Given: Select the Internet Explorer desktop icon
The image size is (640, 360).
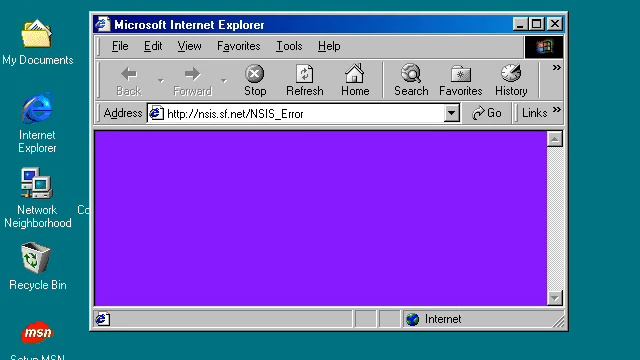Looking at the screenshot, I should pos(37,123).
